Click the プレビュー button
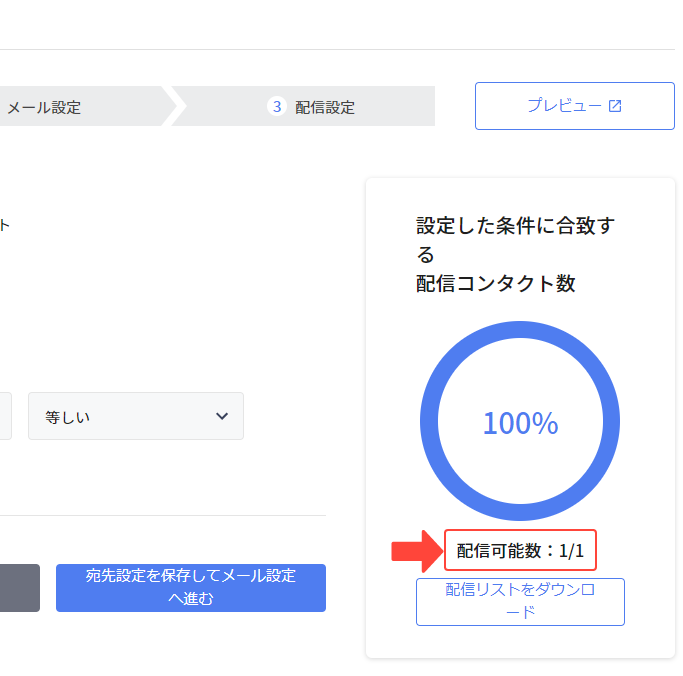 click(575, 106)
